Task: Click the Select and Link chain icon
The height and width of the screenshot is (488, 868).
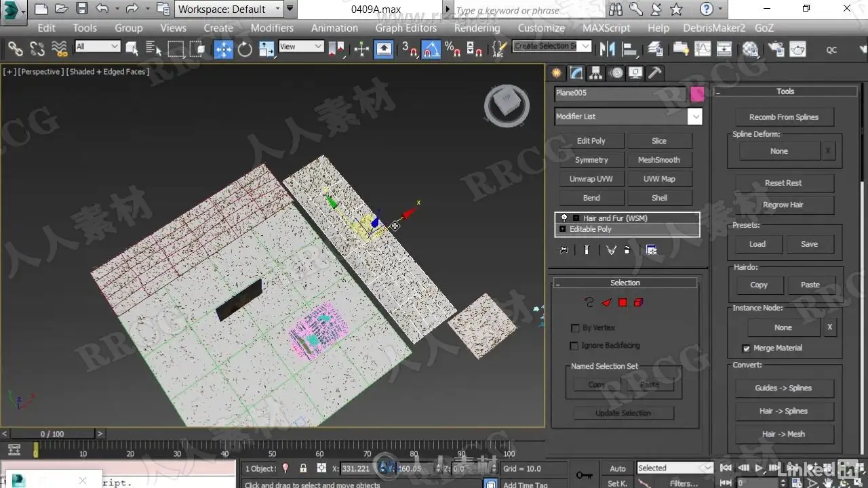Action: click(x=15, y=49)
